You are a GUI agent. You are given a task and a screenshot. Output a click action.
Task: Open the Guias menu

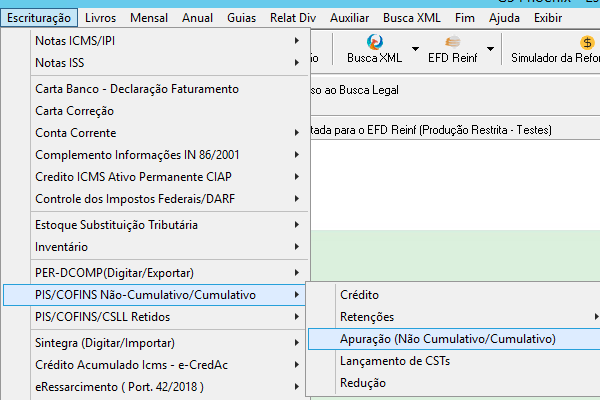tap(241, 18)
